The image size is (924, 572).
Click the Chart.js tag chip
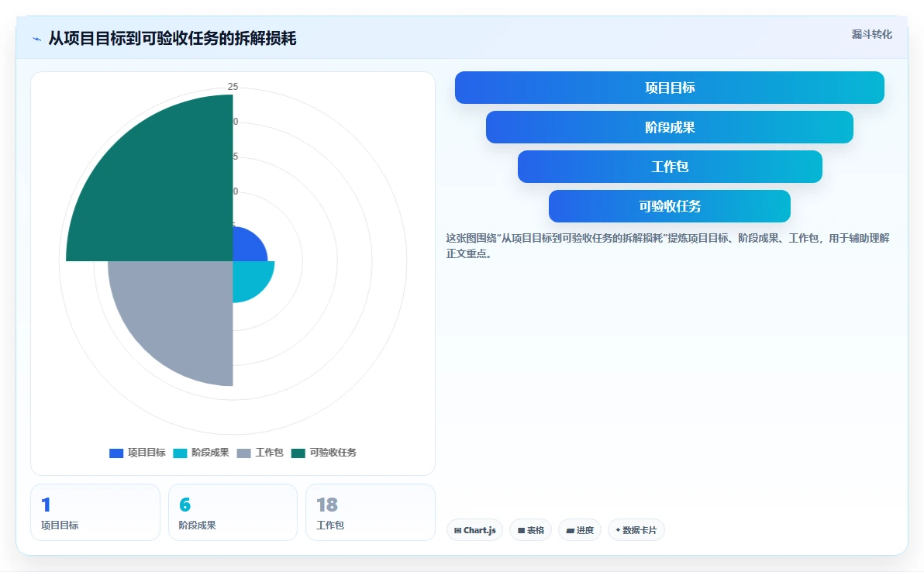tap(475, 530)
